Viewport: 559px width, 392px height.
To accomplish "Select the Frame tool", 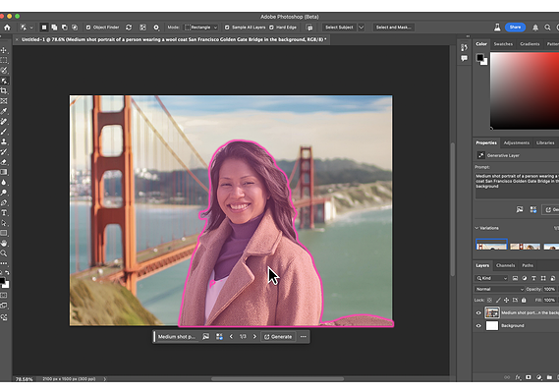I will click(x=4, y=101).
